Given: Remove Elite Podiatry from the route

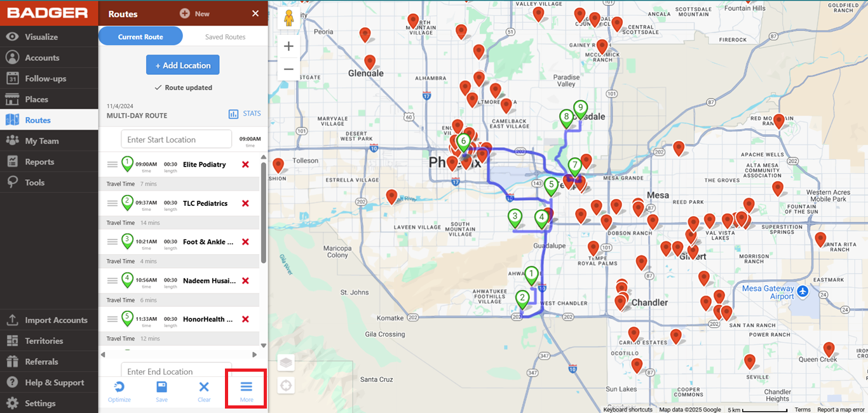Looking at the screenshot, I should coord(245,165).
